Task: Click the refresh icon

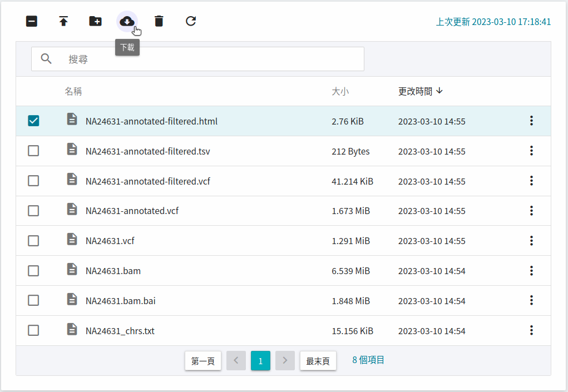Action: tap(191, 21)
